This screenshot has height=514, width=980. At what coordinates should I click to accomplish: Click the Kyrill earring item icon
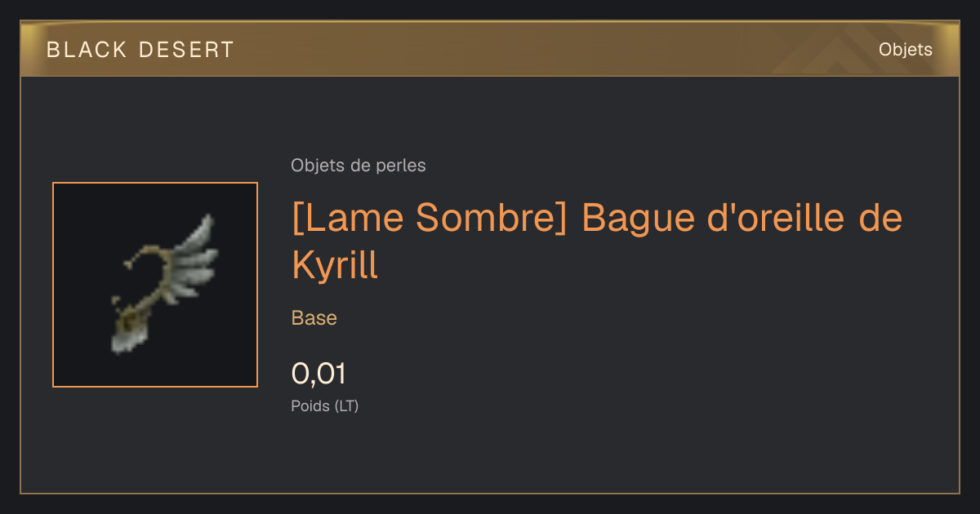pyautogui.click(x=163, y=285)
